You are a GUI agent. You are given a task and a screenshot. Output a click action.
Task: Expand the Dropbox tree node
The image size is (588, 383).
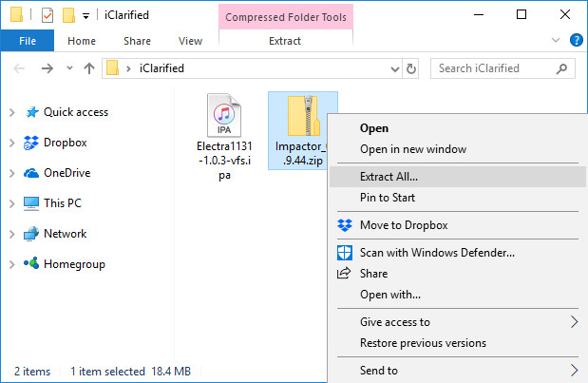(11, 143)
